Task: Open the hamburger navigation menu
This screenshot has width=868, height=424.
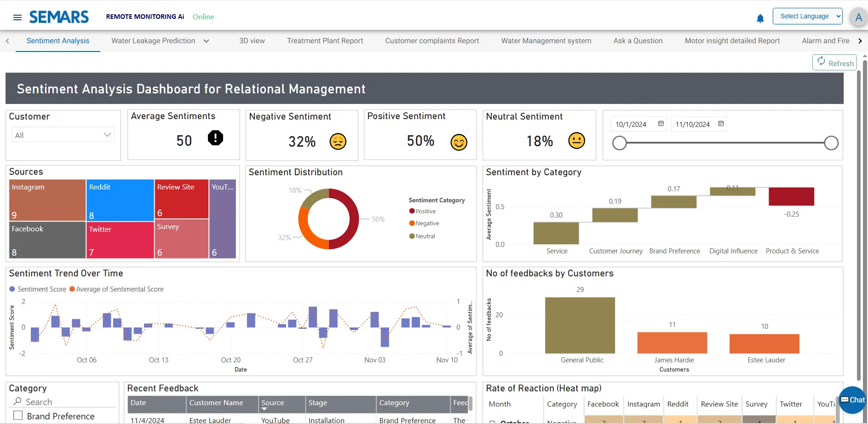Action: tap(17, 17)
